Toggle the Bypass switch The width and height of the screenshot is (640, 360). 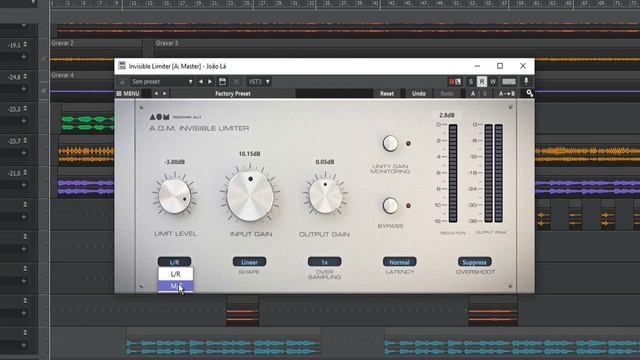(390, 205)
